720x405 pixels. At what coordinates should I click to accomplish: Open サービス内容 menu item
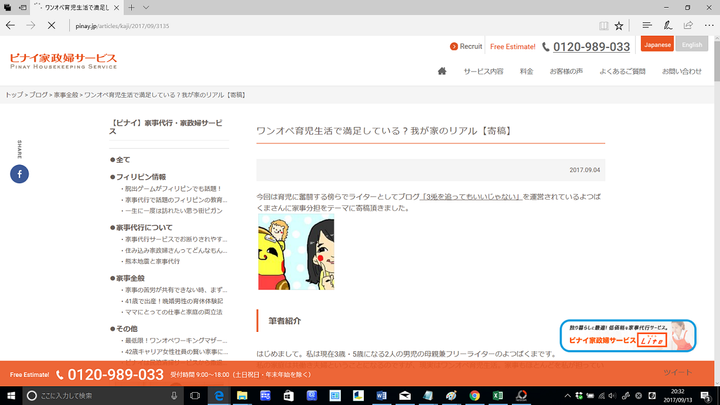pyautogui.click(x=483, y=71)
